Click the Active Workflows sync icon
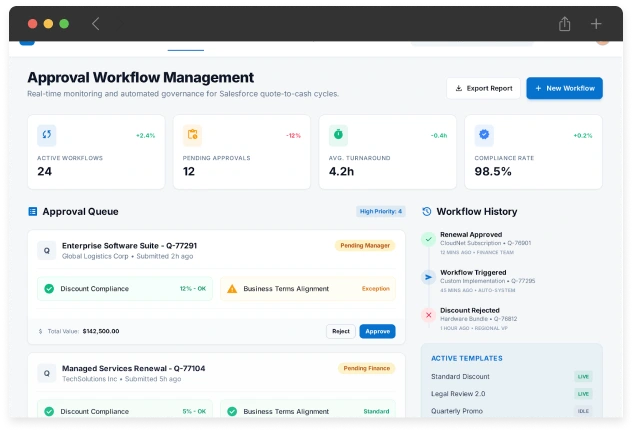This screenshot has width=634, height=432. (47, 135)
